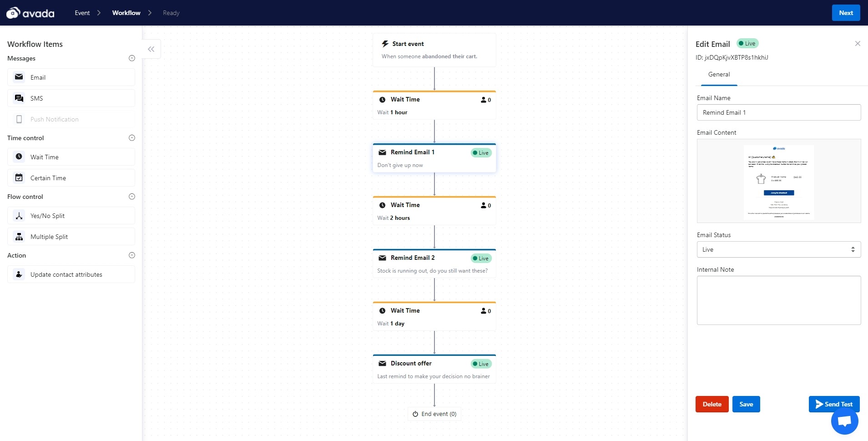Collapse the Flow control section
Viewport: 868px width, 441px height.
tap(132, 197)
